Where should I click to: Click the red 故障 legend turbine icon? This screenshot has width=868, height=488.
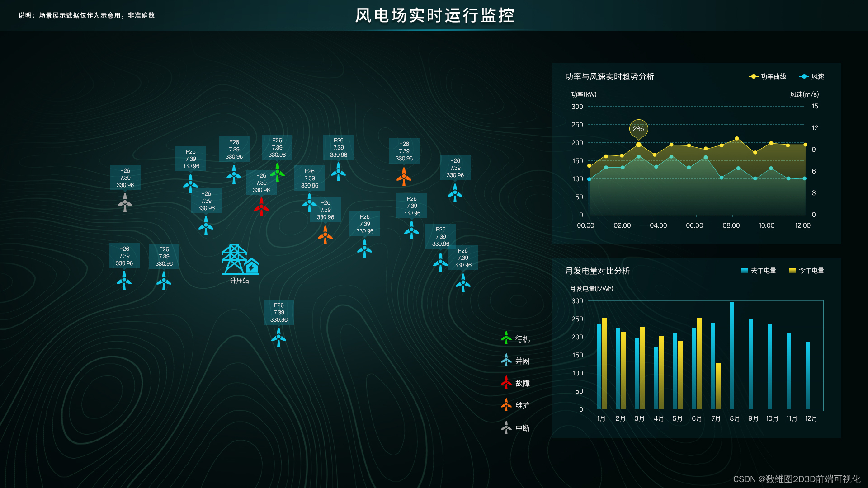[506, 382]
